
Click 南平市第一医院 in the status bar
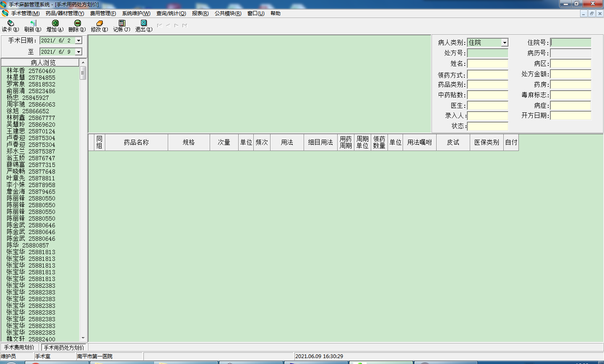(x=95, y=356)
